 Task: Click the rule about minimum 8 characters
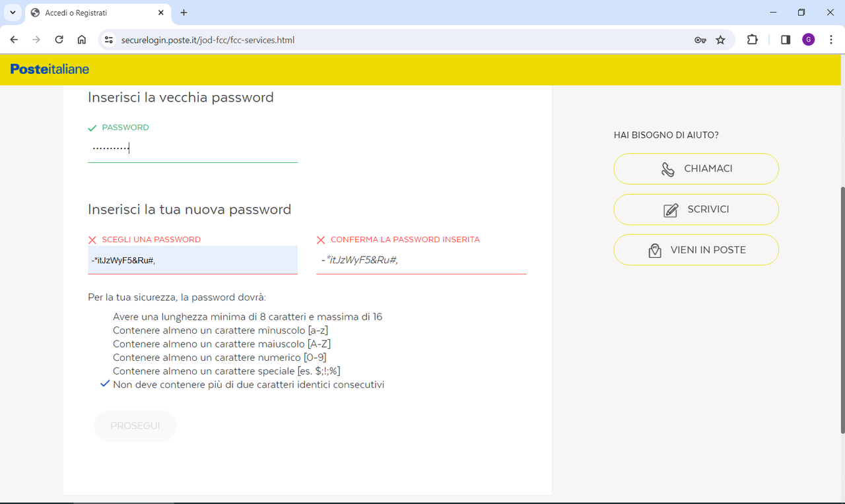coord(248,317)
